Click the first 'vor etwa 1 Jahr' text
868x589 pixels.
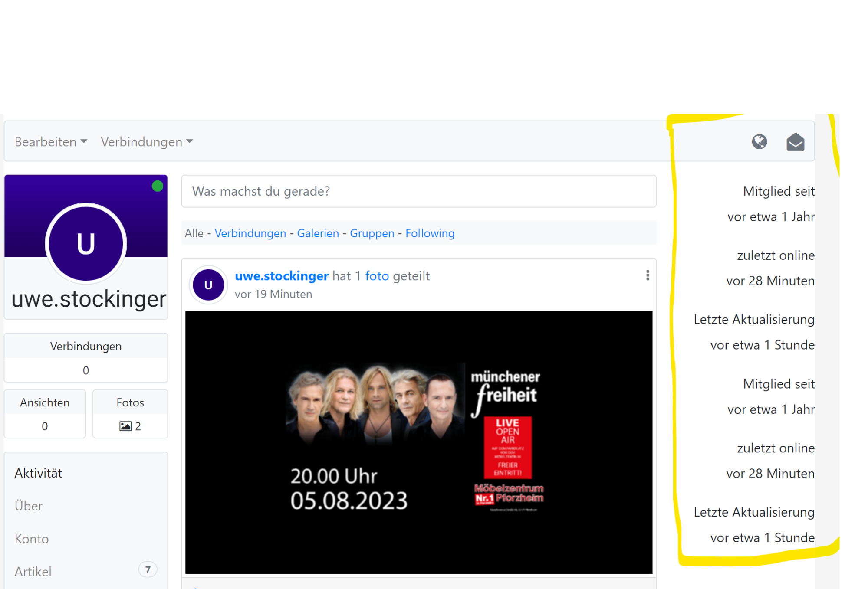(x=771, y=217)
